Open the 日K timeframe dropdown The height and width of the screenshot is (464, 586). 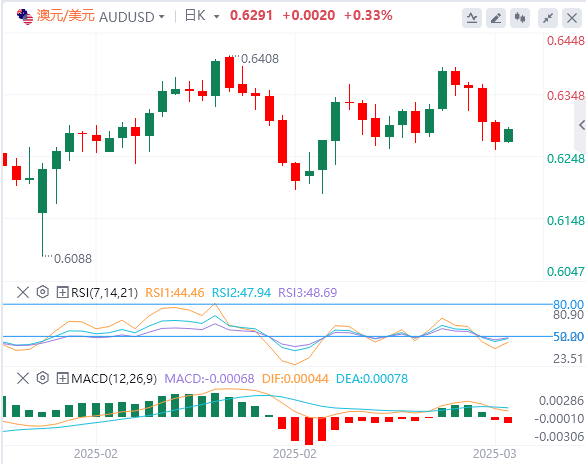pos(216,16)
